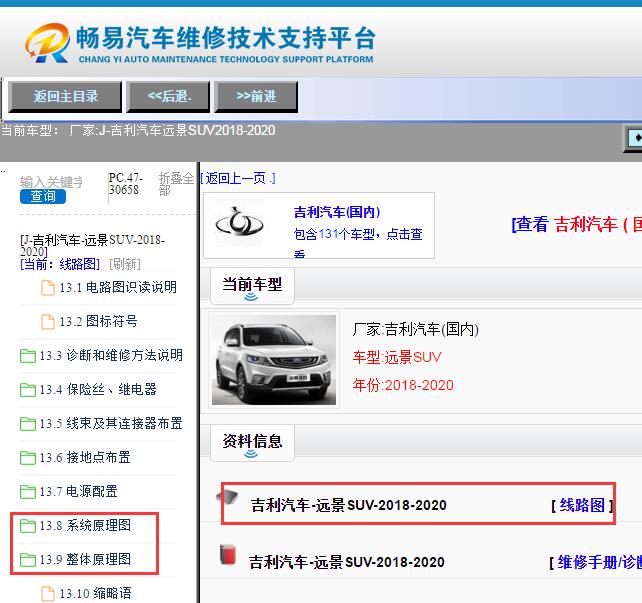
Task: Click 返回主目录 button
Action: [66, 97]
